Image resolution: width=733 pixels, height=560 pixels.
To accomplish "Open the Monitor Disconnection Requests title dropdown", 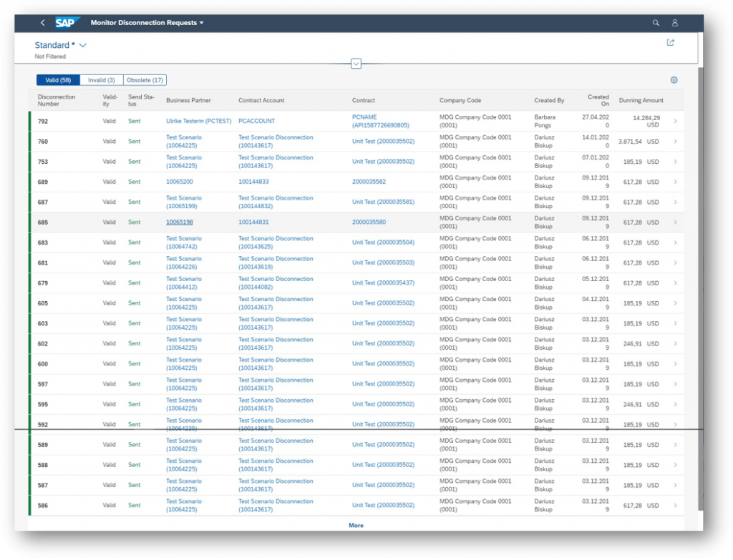I will pos(147,22).
